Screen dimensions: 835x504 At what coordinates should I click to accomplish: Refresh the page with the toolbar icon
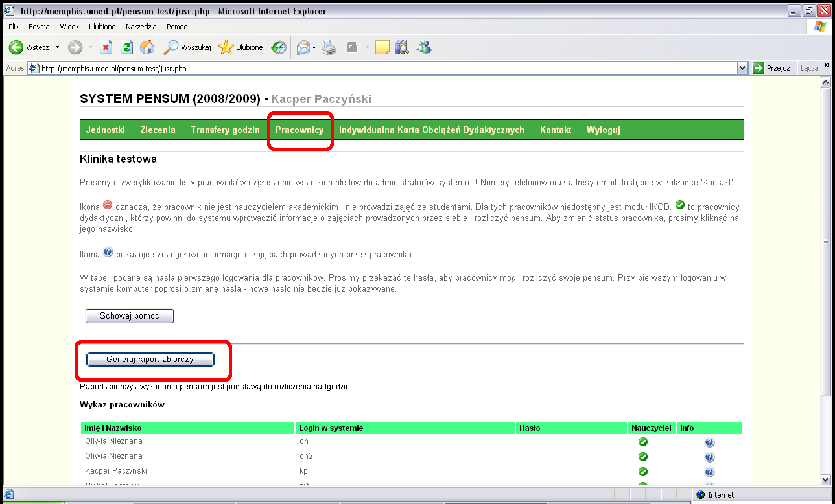pyautogui.click(x=127, y=47)
